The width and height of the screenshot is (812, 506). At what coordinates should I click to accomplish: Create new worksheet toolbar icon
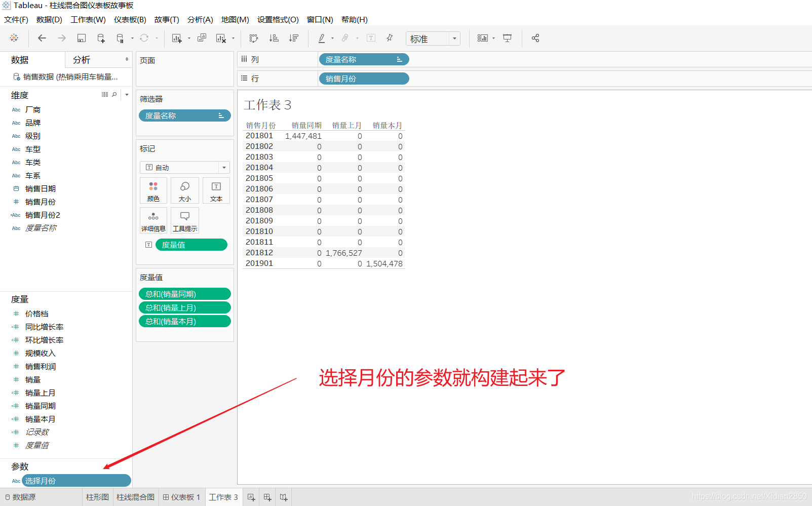(x=177, y=38)
